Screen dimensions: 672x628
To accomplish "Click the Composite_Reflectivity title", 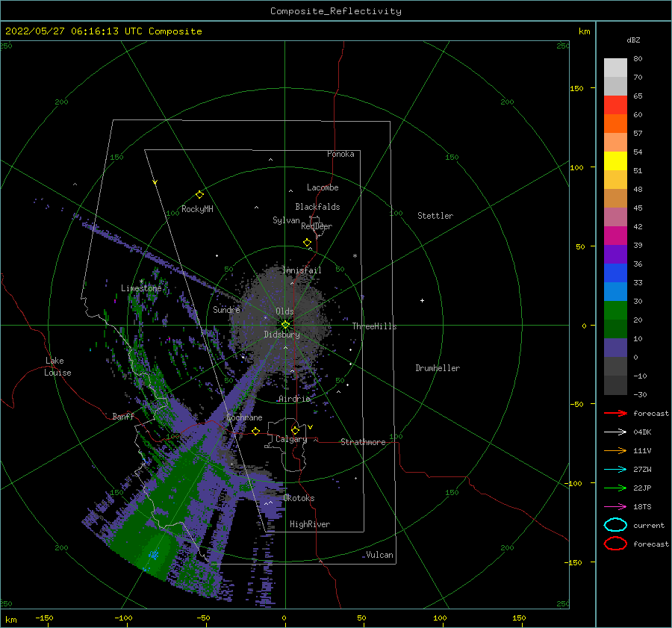I will [336, 11].
